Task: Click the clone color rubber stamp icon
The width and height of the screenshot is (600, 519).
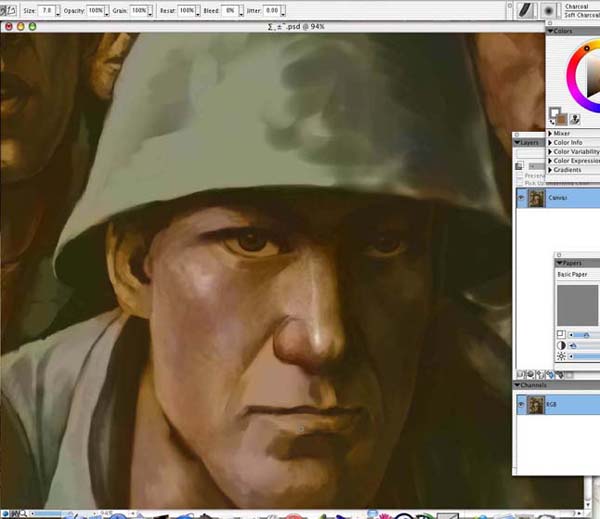Action: tap(574, 119)
